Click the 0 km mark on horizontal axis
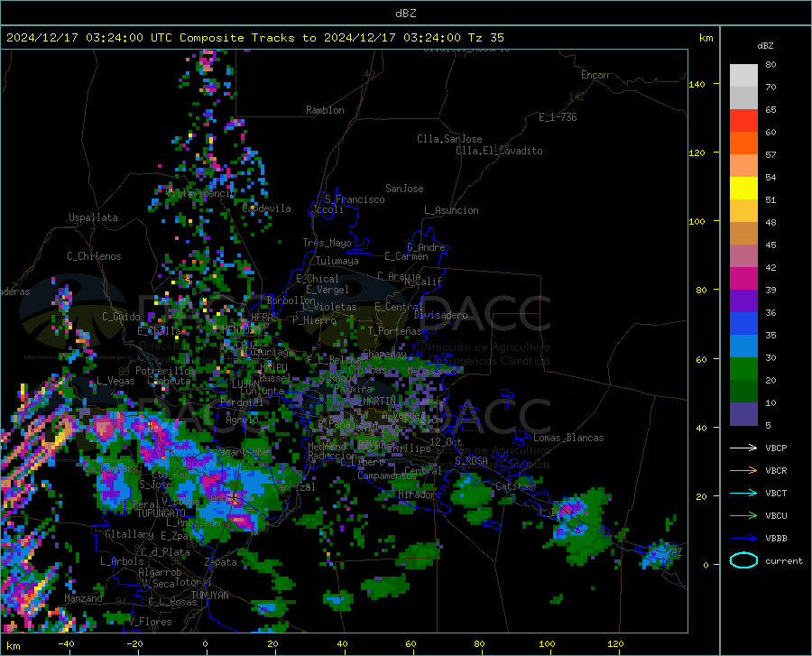Screen dimensions: 812x656 206,643
